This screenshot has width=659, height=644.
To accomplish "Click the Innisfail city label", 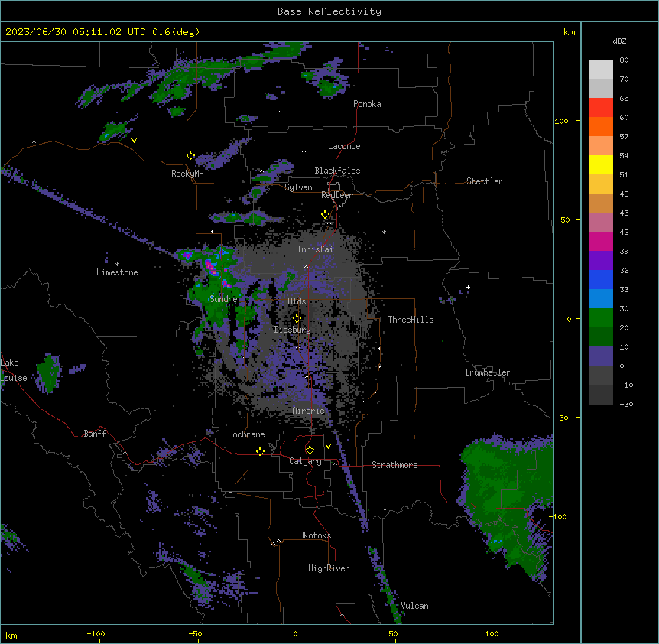I will pos(317,249).
